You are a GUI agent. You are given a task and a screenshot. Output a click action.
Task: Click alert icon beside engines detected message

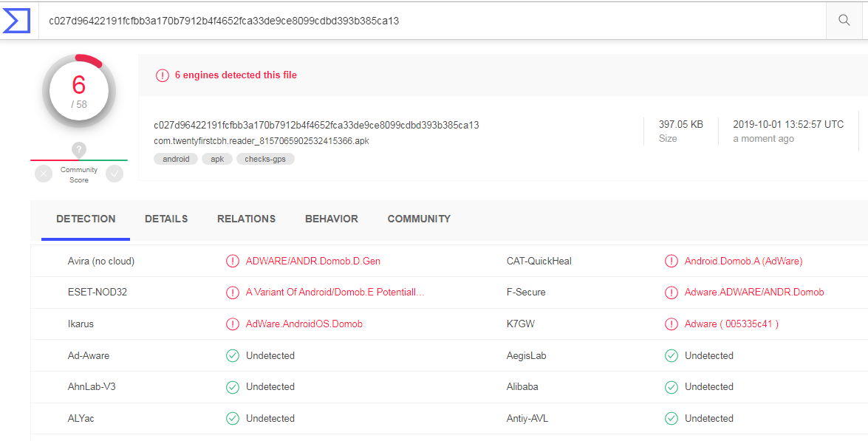[162, 75]
